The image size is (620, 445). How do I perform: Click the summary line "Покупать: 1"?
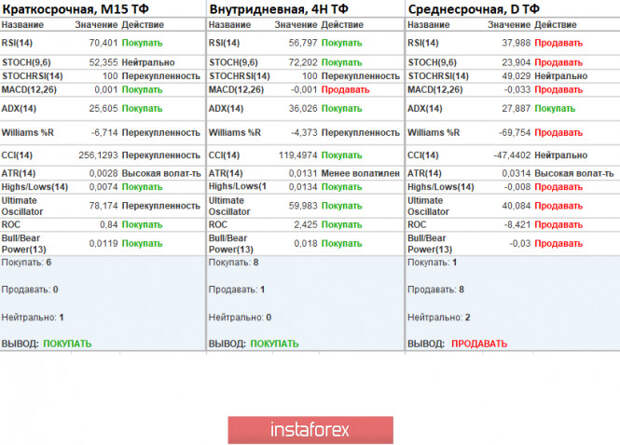[x=432, y=262]
